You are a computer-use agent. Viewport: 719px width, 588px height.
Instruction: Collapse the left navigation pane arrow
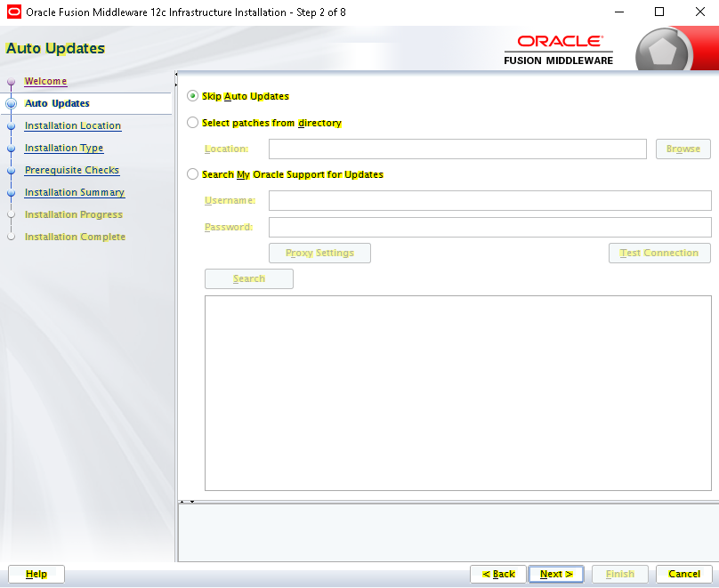(x=176, y=74)
